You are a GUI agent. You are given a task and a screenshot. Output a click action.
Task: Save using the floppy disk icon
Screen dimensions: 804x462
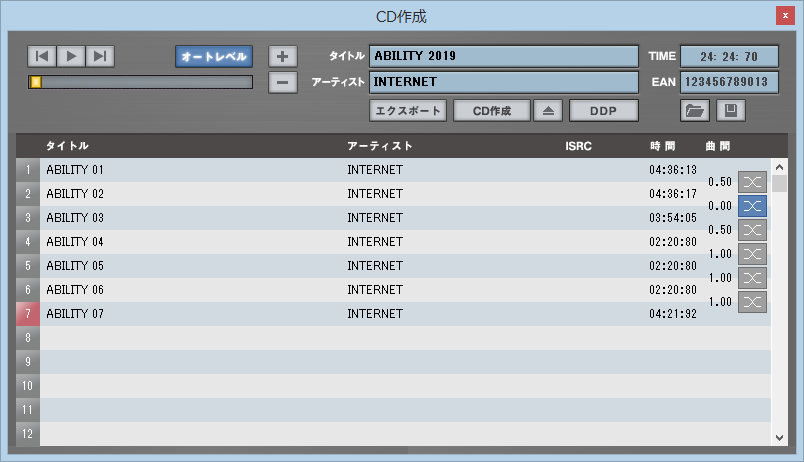(x=730, y=110)
